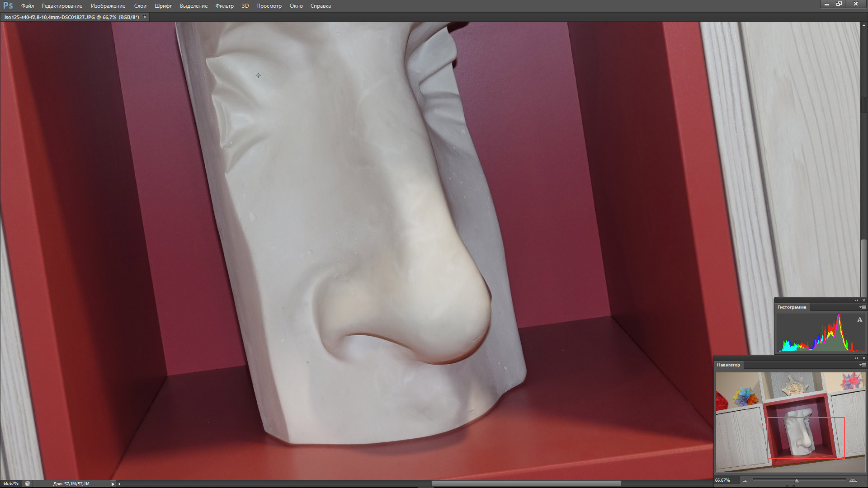This screenshot has height=488, width=868.
Task: Click the zoom in large mountains icon
Action: 853,480
